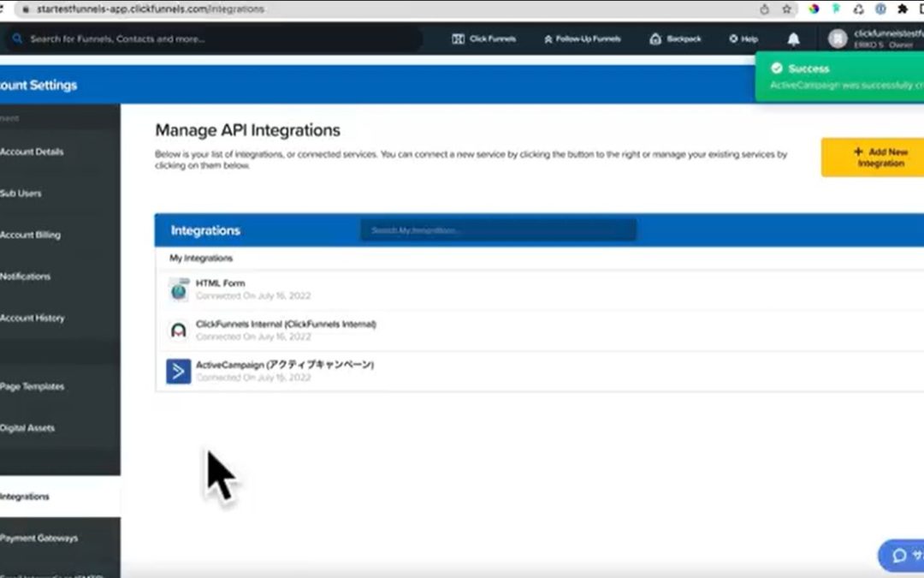Click the HTML Form integration logo
The width and height of the screenshot is (924, 578).
tap(178, 289)
